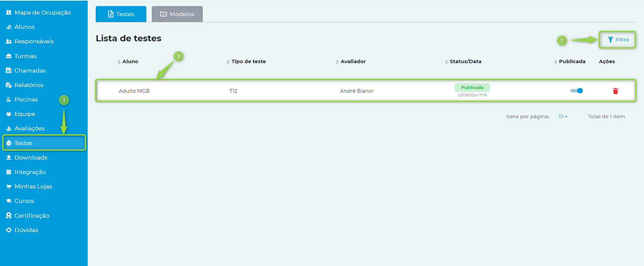Click the André Bianor evaluator cell
The width and height of the screenshot is (644, 266).
pyautogui.click(x=357, y=91)
